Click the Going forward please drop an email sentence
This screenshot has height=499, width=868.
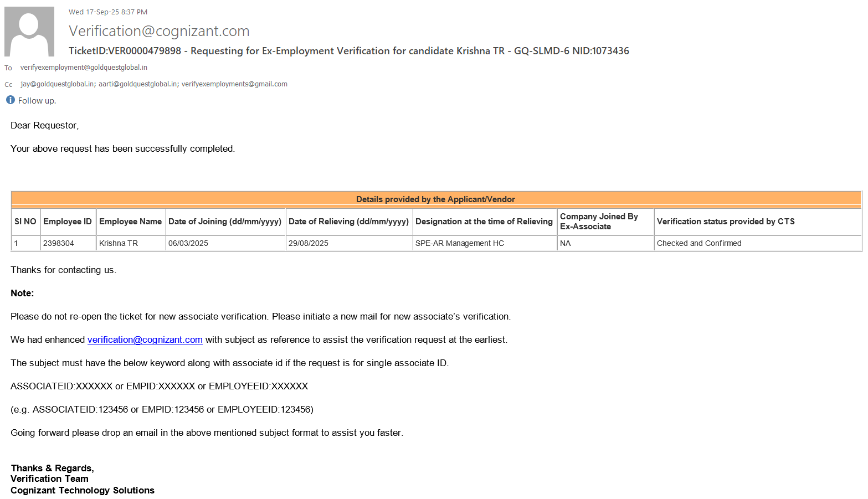pyautogui.click(x=207, y=433)
